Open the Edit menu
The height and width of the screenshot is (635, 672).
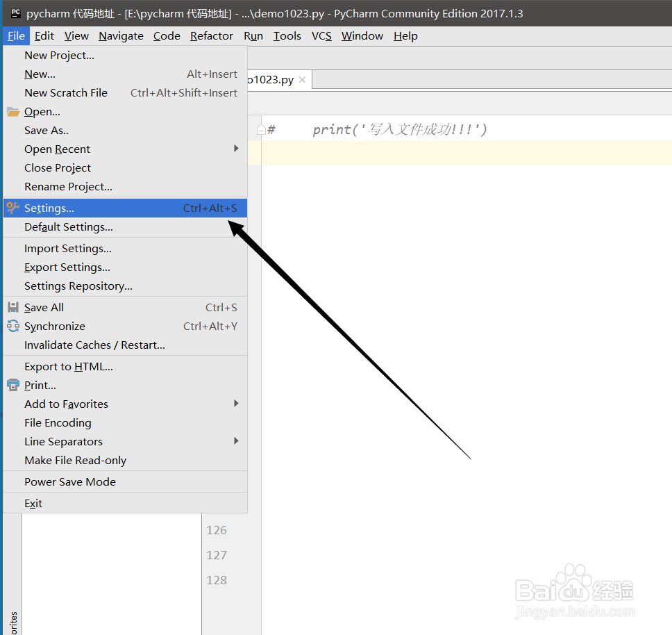click(x=44, y=36)
